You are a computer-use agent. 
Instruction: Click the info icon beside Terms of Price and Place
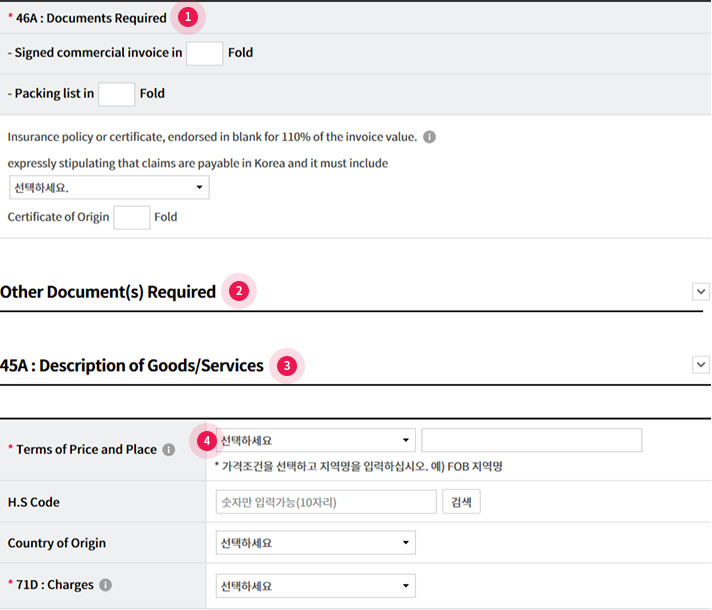(x=169, y=450)
